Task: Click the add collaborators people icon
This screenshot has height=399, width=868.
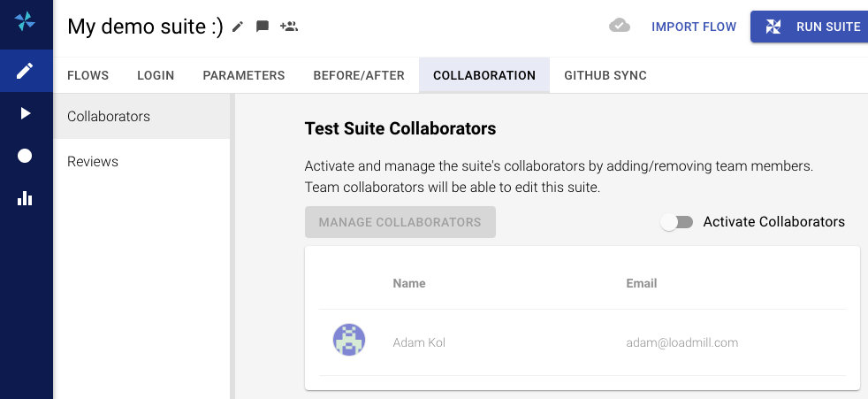Action: [x=289, y=27]
